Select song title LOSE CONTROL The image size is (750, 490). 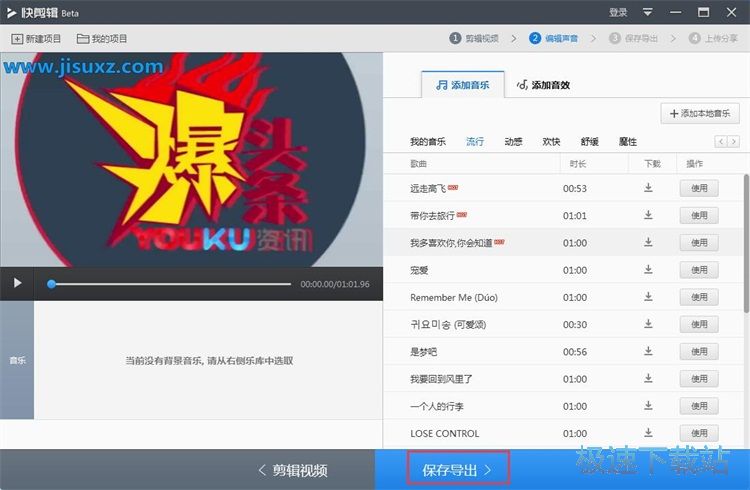coord(444,434)
